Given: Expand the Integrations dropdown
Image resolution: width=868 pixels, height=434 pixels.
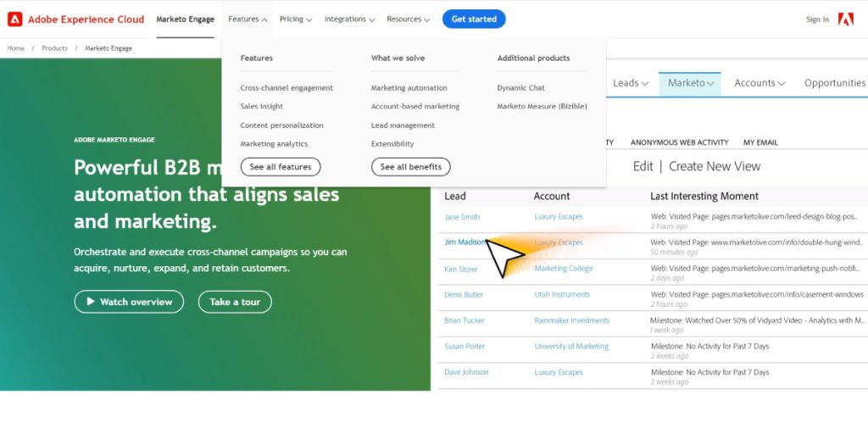Looking at the screenshot, I should click(349, 19).
